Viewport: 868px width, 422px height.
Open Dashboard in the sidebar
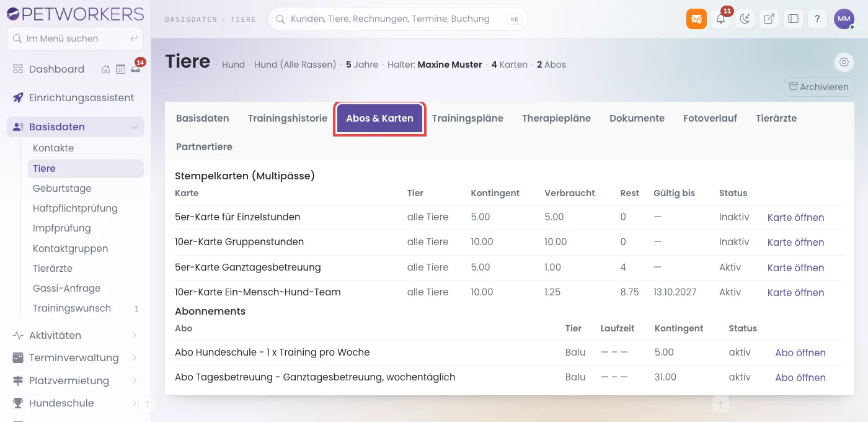[x=56, y=70]
